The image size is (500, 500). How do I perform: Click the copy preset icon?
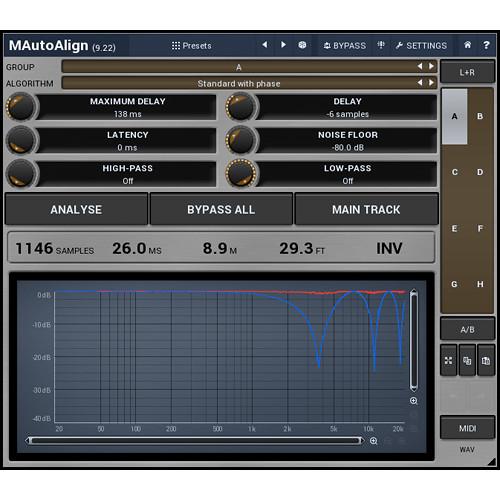pos(467,361)
